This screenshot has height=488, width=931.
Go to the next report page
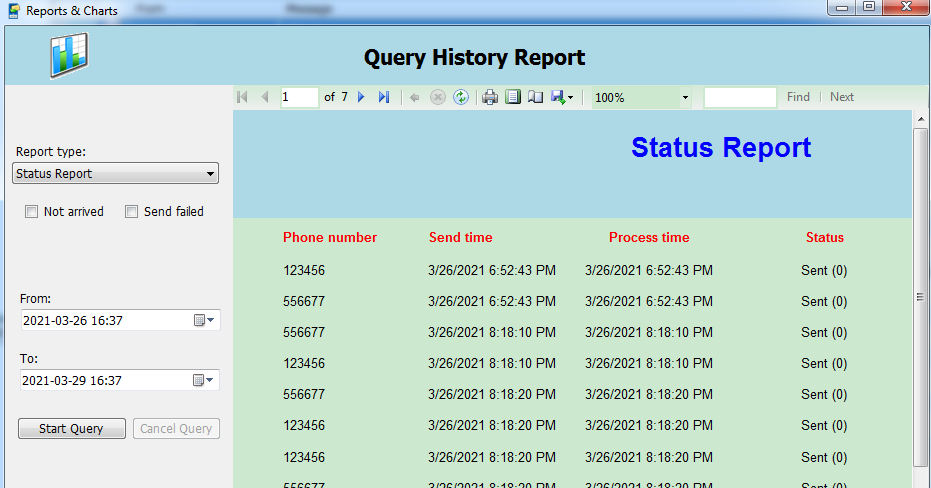pos(361,97)
